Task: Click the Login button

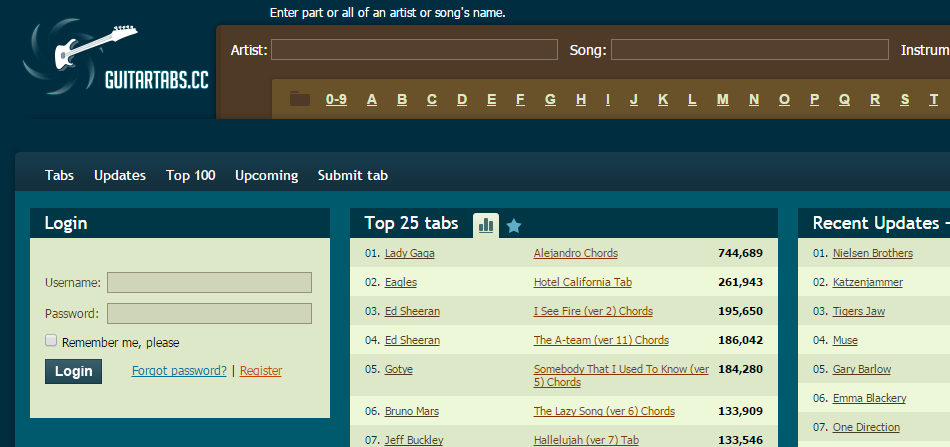Action: pos(73,371)
